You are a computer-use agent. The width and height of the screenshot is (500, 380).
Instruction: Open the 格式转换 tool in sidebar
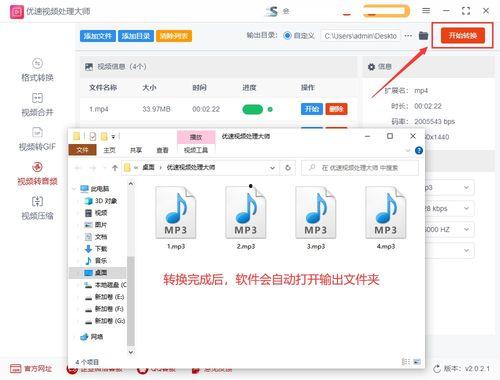click(37, 71)
